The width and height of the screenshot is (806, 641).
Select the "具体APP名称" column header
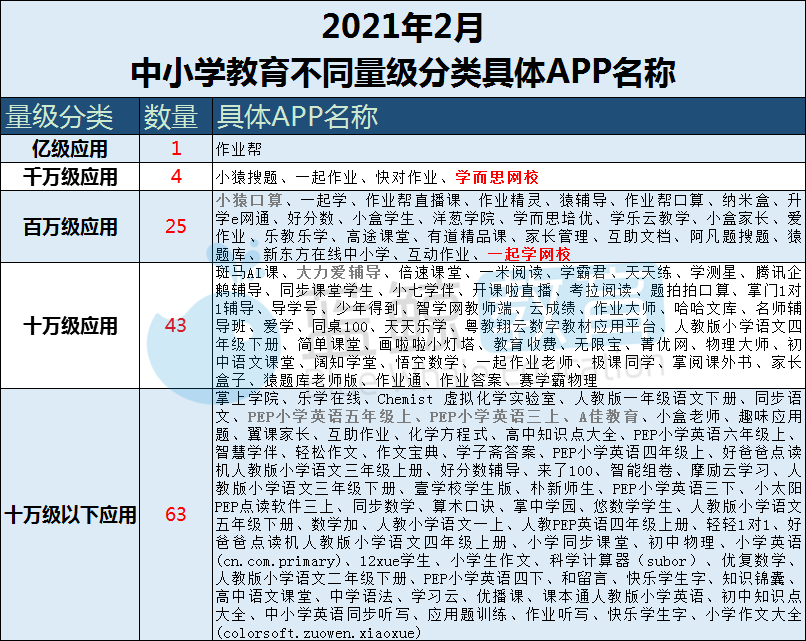tap(297, 117)
